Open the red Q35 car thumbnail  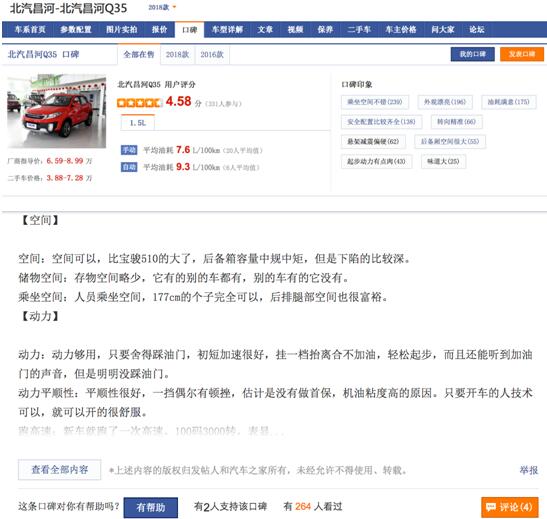(57, 111)
